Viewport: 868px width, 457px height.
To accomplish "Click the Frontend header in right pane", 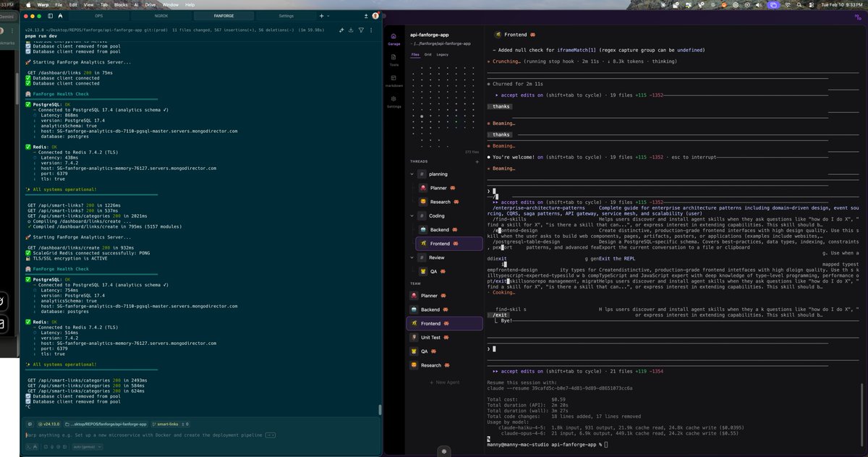I will point(515,34).
